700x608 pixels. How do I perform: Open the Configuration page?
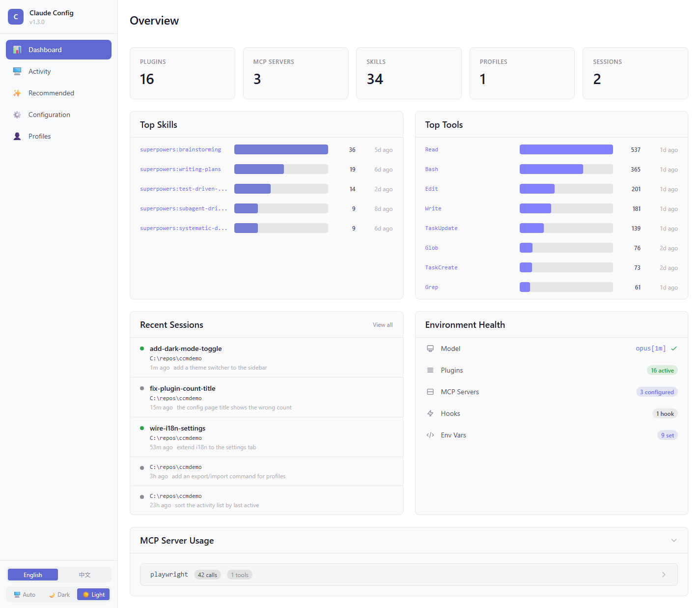(x=58, y=115)
